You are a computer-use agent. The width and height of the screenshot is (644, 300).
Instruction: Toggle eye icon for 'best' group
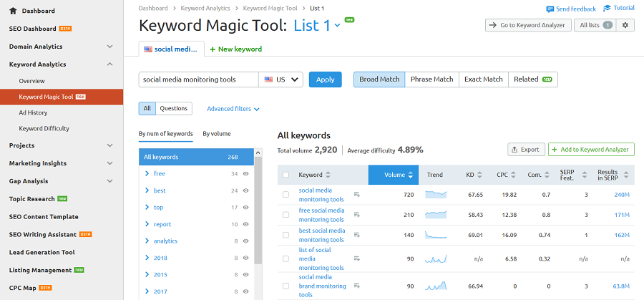pos(245,190)
